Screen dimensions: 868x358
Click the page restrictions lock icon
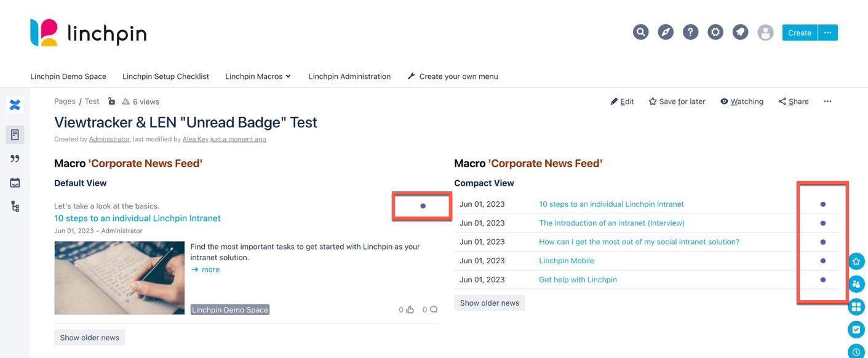[x=111, y=101]
